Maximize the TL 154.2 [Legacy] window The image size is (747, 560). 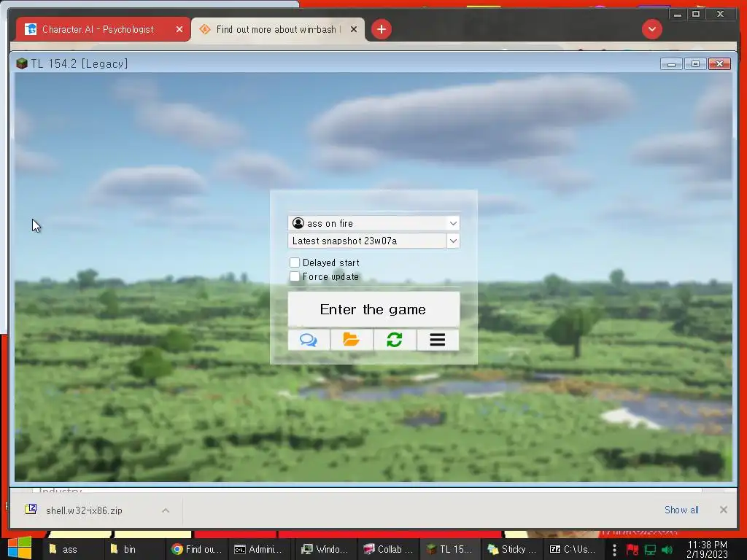[x=695, y=64]
